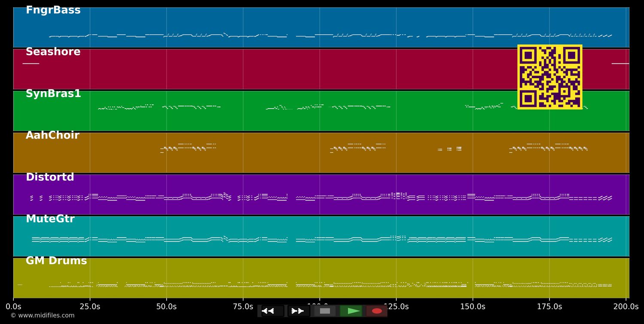The image size is (644, 324).
Task: Go to the 200.0s end marker
Action: click(x=626, y=307)
